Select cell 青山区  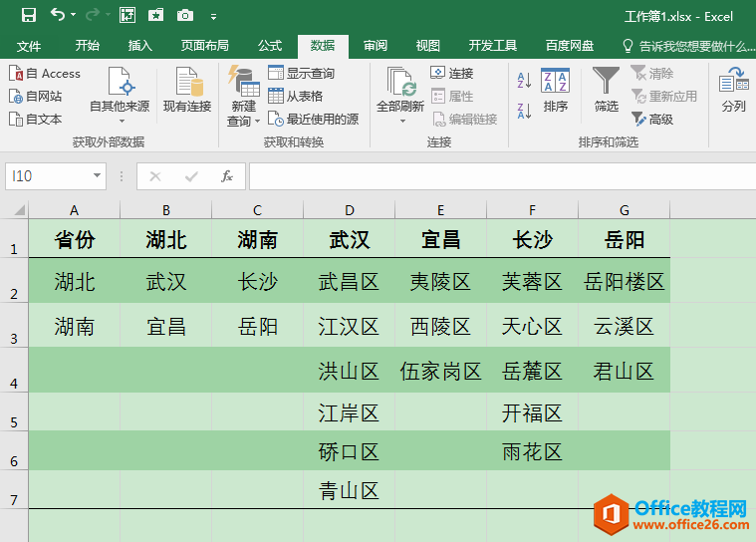[x=349, y=490]
